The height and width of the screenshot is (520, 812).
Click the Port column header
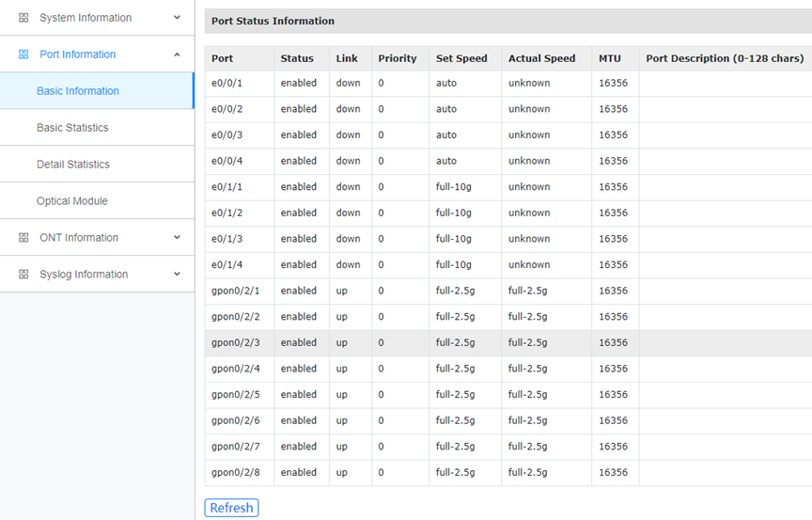coord(222,58)
